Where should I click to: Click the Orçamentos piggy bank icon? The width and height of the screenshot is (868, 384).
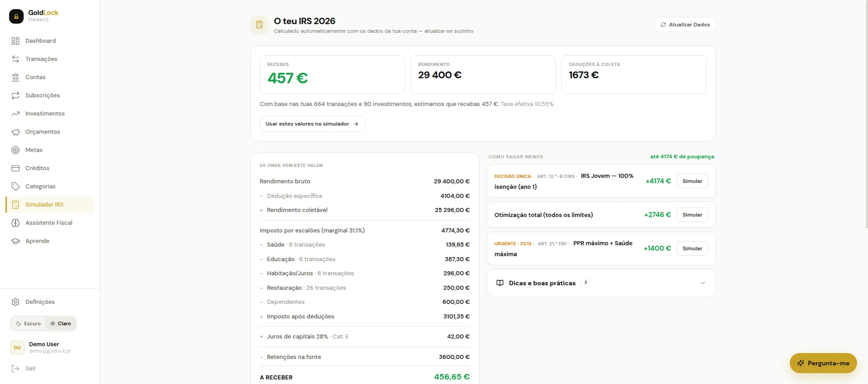(x=15, y=132)
